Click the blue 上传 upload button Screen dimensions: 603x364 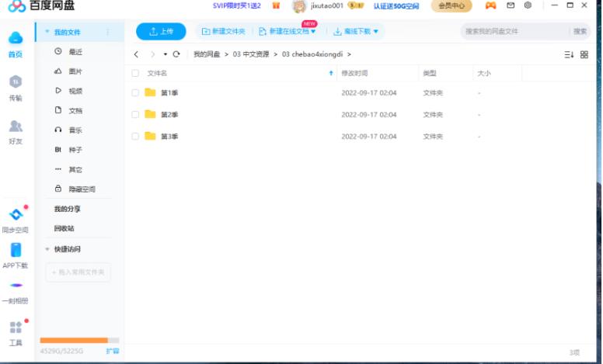(161, 32)
